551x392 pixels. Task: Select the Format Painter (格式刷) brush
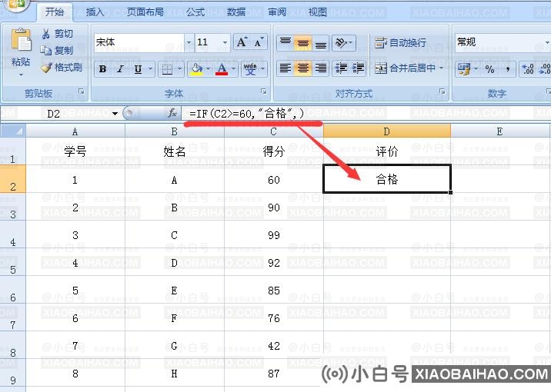pyautogui.click(x=46, y=68)
